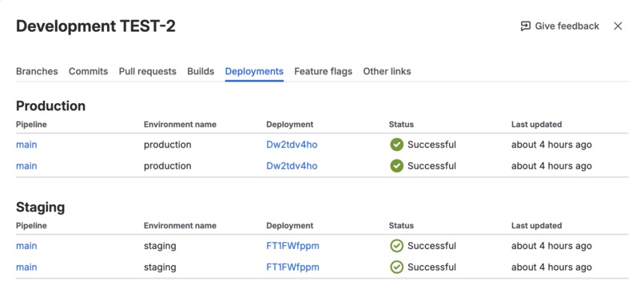Open main pipeline link in second staging row
This screenshot has height=297, width=644.
tap(26, 267)
